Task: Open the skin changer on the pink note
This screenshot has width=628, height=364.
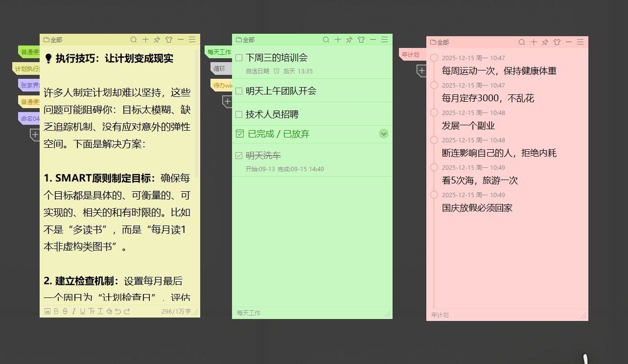Action: [557, 42]
